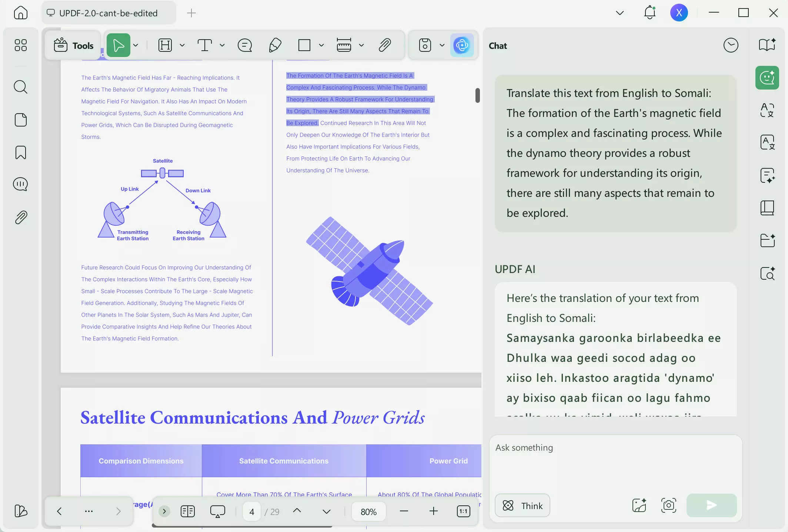788x532 pixels.
Task: Click the zoom in plus button
Action: click(x=434, y=511)
